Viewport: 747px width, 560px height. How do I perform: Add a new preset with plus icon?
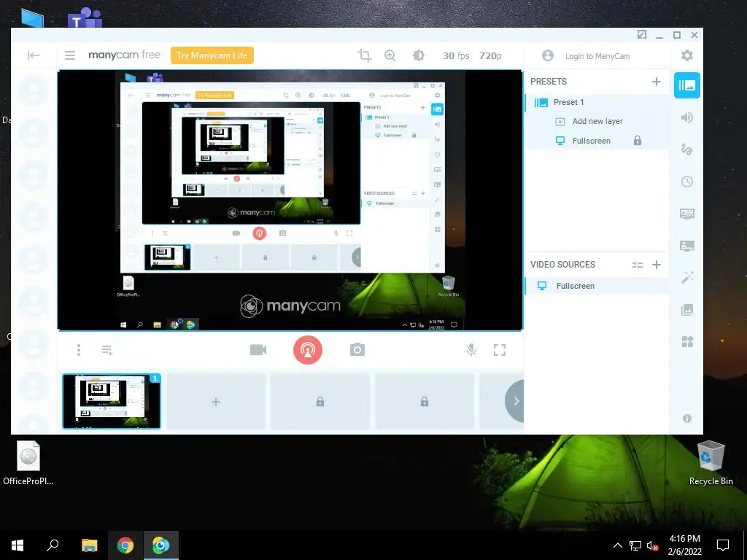point(657,82)
